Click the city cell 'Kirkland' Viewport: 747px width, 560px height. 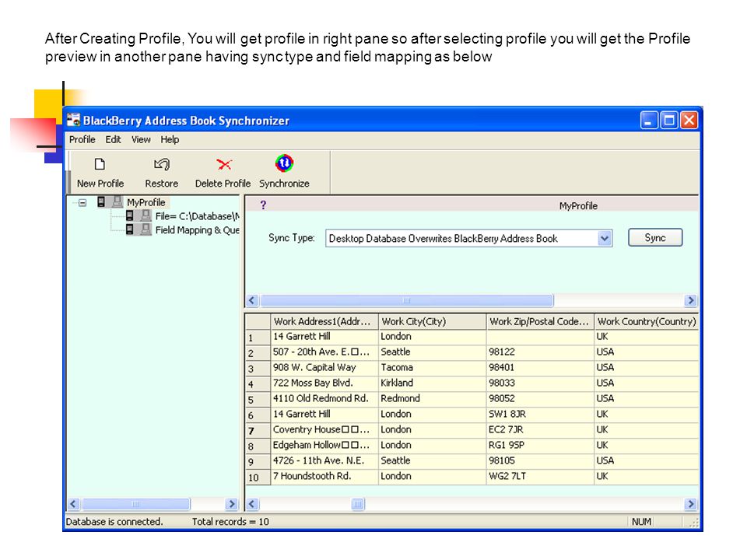point(432,383)
